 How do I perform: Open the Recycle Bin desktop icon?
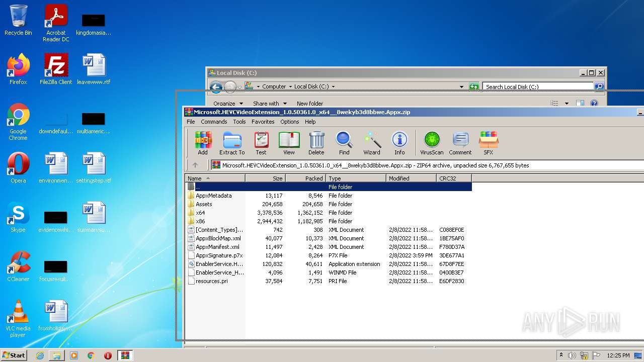point(18,20)
